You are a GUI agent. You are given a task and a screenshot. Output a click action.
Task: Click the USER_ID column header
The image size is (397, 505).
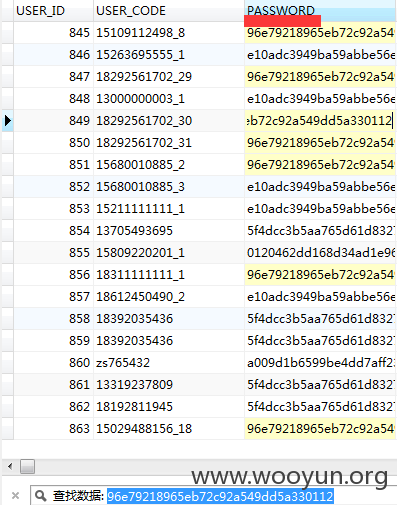(53, 11)
